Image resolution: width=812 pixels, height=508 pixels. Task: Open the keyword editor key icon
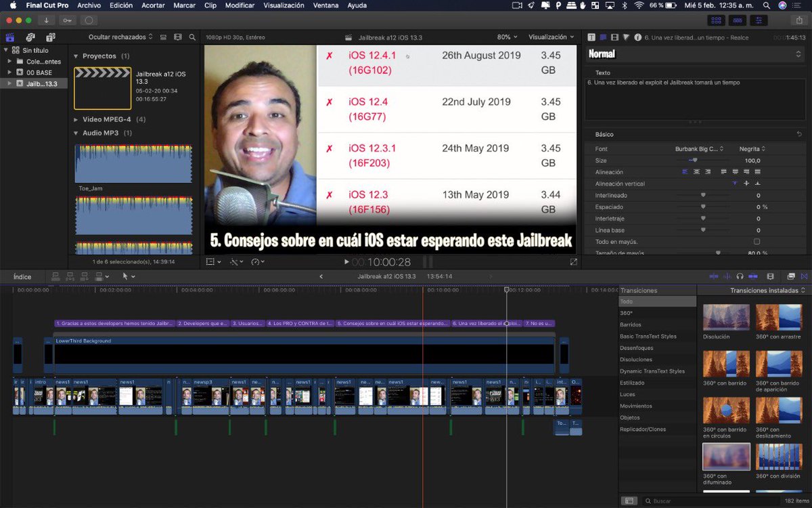(67, 20)
